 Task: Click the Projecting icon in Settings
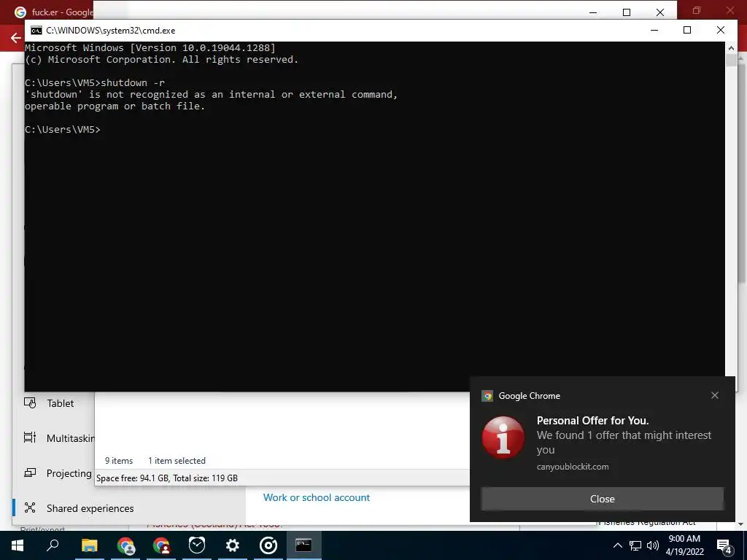coord(30,472)
